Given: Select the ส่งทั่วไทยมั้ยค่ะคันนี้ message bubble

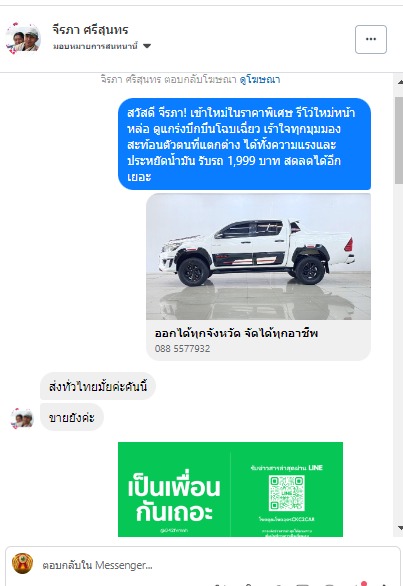Looking at the screenshot, I should point(98,386).
